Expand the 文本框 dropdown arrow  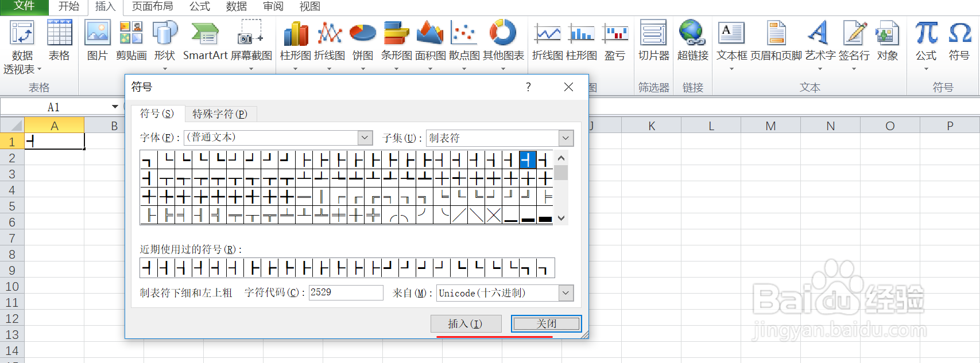pyautogui.click(x=732, y=69)
